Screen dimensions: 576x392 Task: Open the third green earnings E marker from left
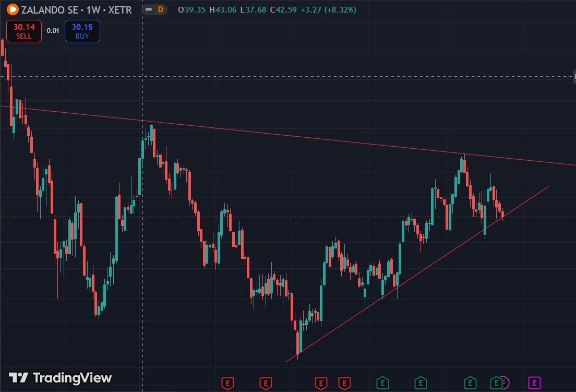click(x=470, y=383)
